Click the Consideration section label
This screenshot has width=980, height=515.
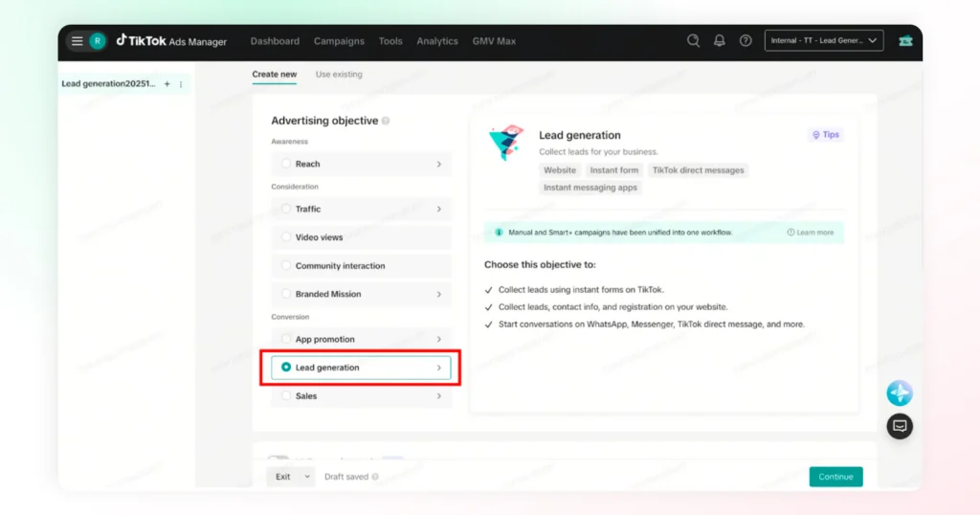pos(295,187)
